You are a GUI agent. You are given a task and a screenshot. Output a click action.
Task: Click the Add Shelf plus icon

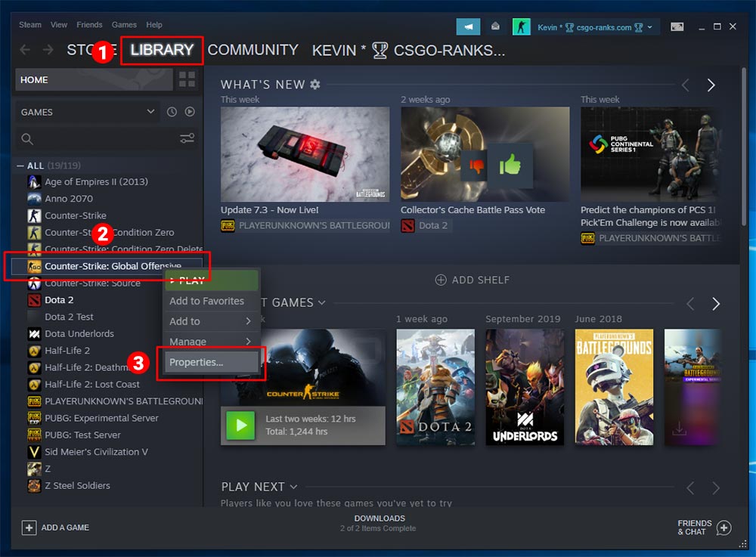coord(441,280)
